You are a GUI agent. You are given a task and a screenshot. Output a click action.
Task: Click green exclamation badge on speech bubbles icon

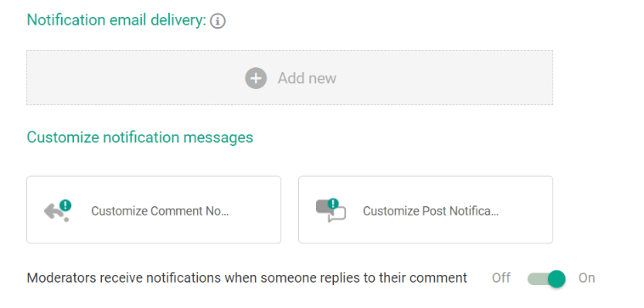point(333,204)
